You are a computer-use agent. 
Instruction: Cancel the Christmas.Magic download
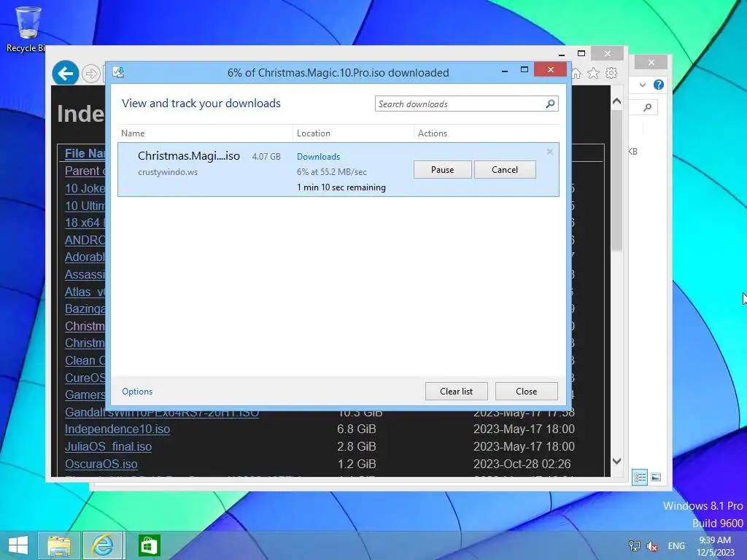click(505, 169)
